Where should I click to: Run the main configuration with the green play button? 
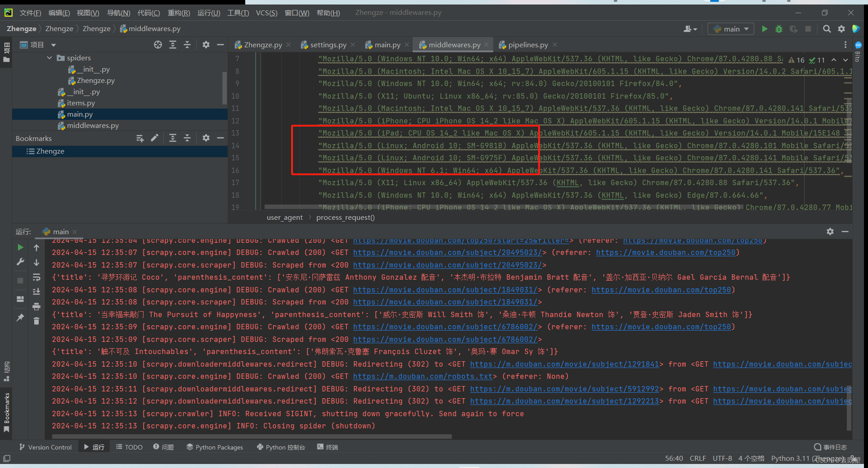[765, 29]
